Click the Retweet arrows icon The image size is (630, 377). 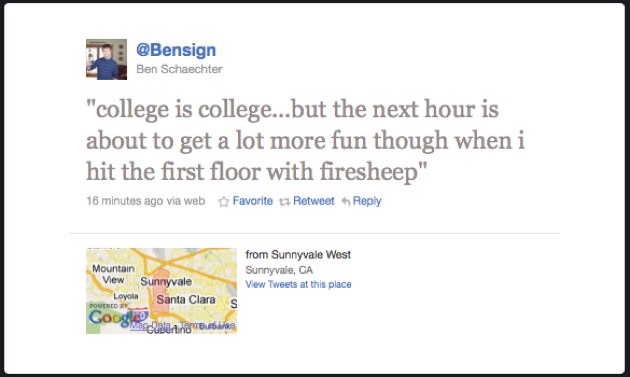(x=284, y=202)
